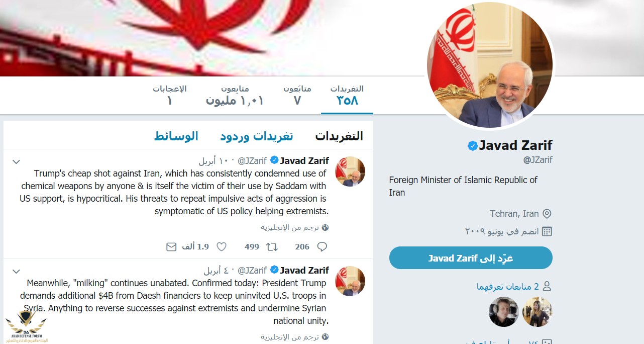
Task: Expand the first tweet's options chevron
Action: [x=16, y=161]
